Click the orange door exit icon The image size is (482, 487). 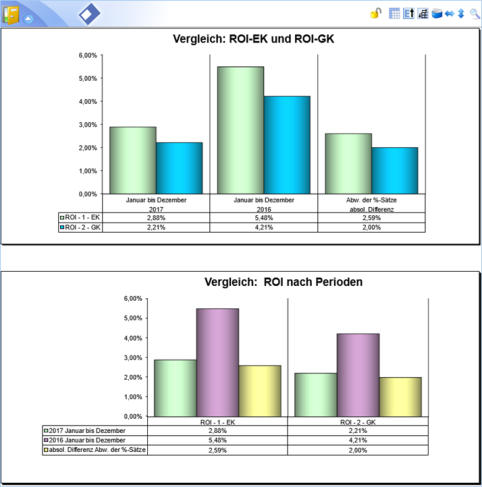(x=11, y=15)
